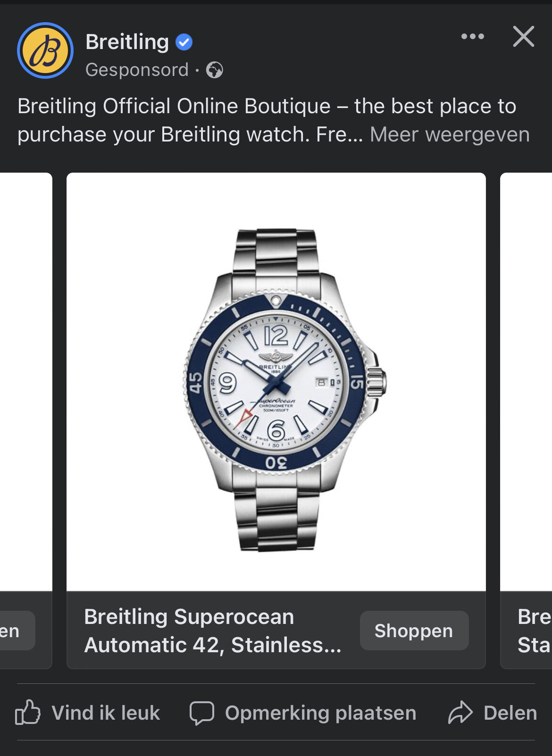Open Breitling Superocean Automatic 42 title
Screen dimensions: 552x756
[212, 631]
